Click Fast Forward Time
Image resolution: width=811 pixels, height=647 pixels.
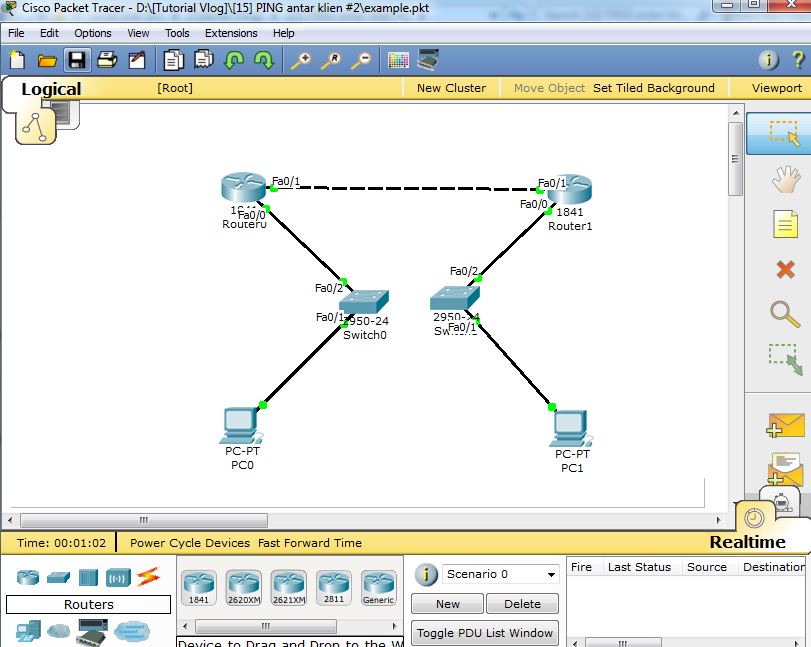coord(310,543)
